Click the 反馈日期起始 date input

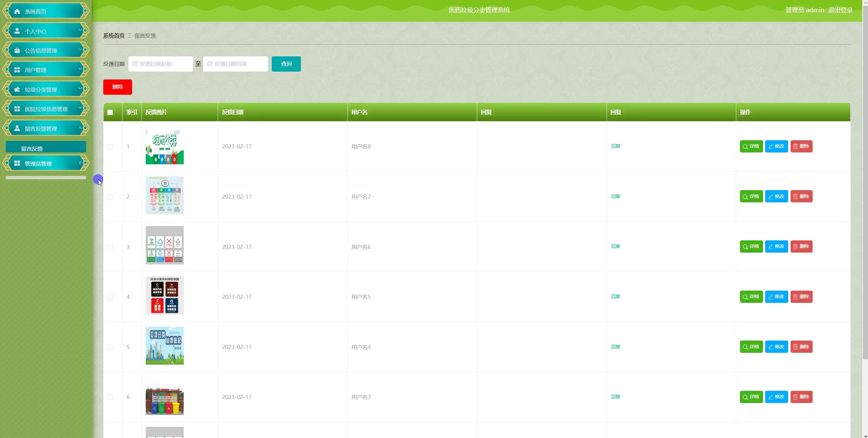coord(161,64)
